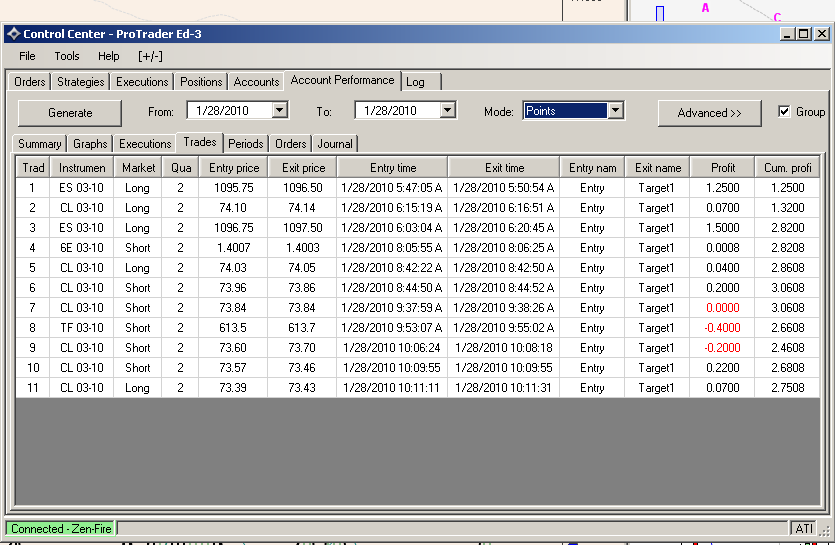This screenshot has width=835, height=545.
Task: Click the Exit name column header
Action: pyautogui.click(x=658, y=168)
